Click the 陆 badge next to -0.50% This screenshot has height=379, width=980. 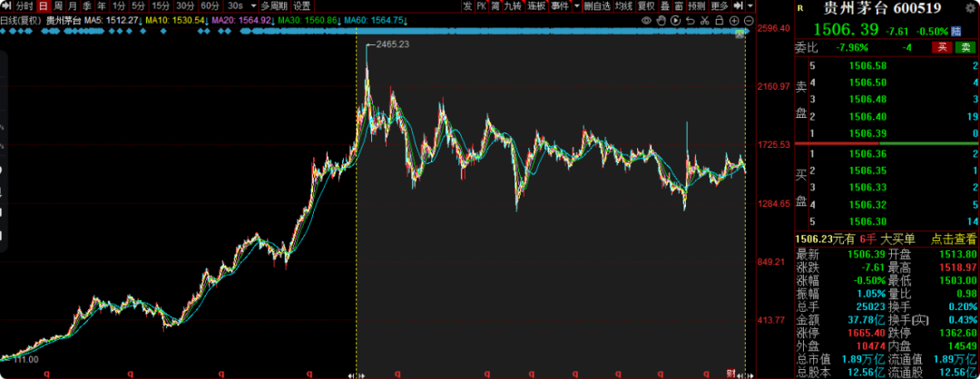[956, 31]
